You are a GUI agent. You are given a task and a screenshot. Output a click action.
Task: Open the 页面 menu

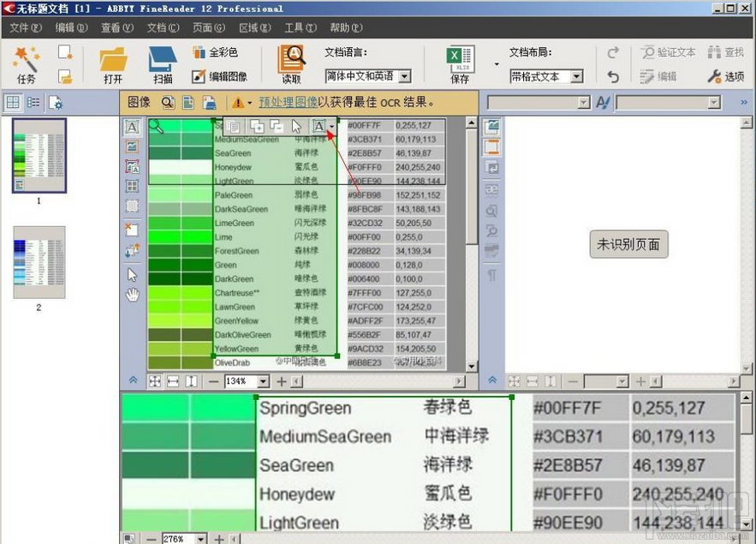coord(208,27)
